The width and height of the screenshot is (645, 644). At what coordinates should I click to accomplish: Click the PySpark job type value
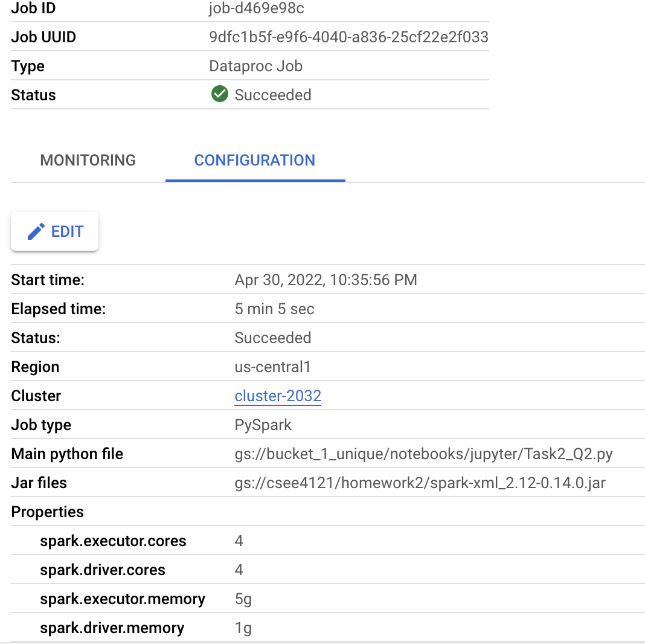(x=263, y=425)
